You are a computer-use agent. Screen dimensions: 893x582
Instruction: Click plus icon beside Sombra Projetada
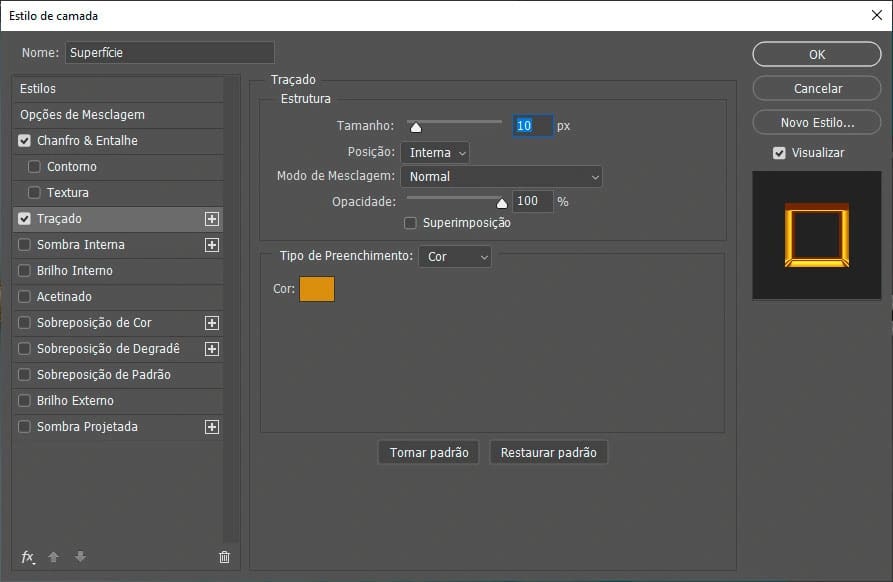coord(211,427)
